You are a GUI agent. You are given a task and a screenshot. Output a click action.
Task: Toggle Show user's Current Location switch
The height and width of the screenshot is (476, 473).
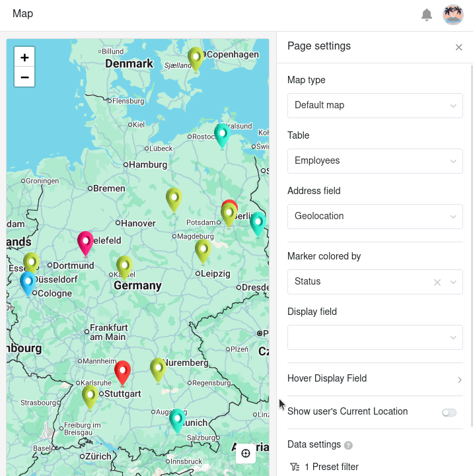(x=449, y=413)
